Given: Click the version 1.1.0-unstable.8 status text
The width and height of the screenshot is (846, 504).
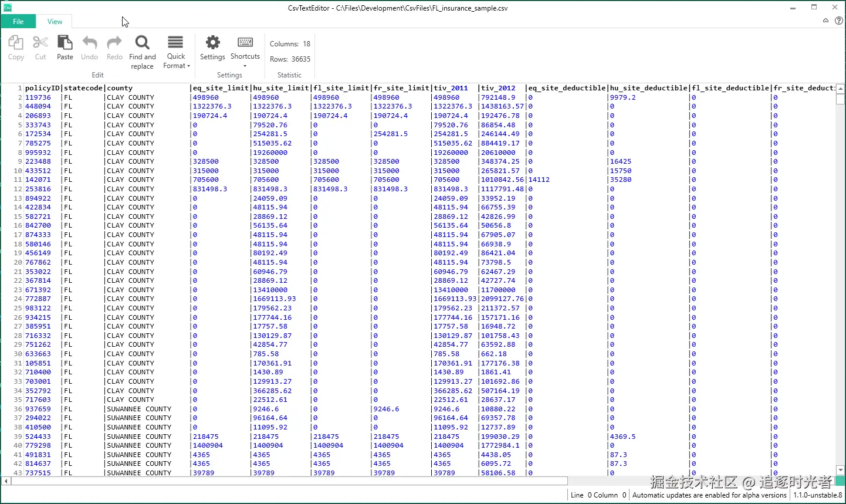Looking at the screenshot, I should point(817,495).
